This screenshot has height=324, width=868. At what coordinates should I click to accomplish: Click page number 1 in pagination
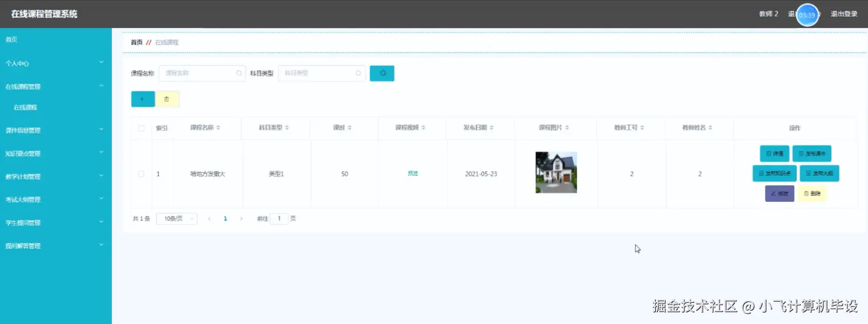click(x=226, y=218)
